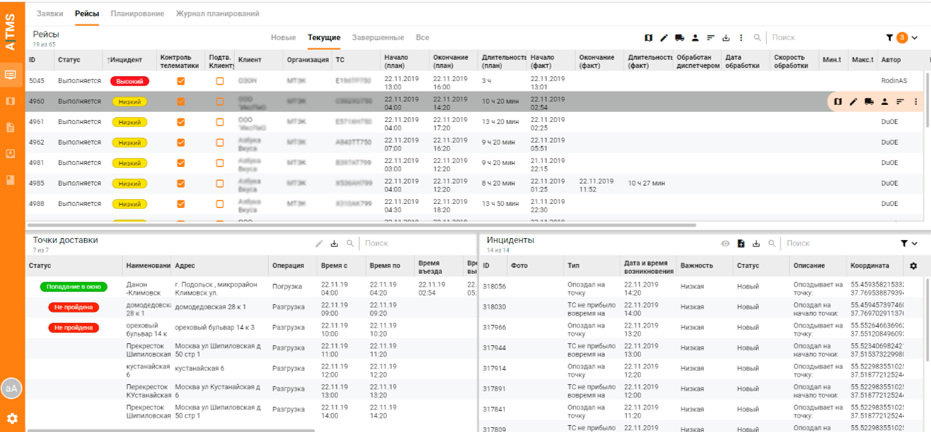Click pencil edit icon in highlighted row 4960
The image size is (931, 432).
pos(853,101)
